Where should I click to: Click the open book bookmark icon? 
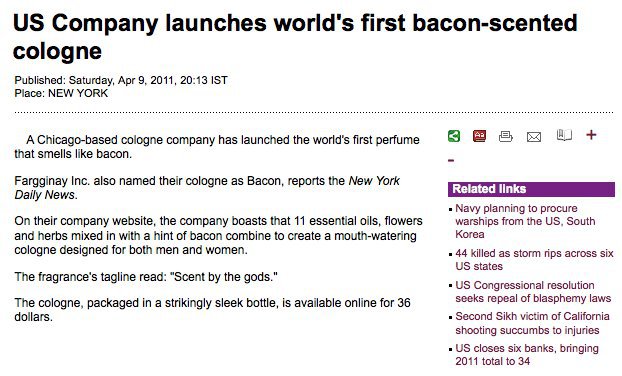[x=564, y=135]
